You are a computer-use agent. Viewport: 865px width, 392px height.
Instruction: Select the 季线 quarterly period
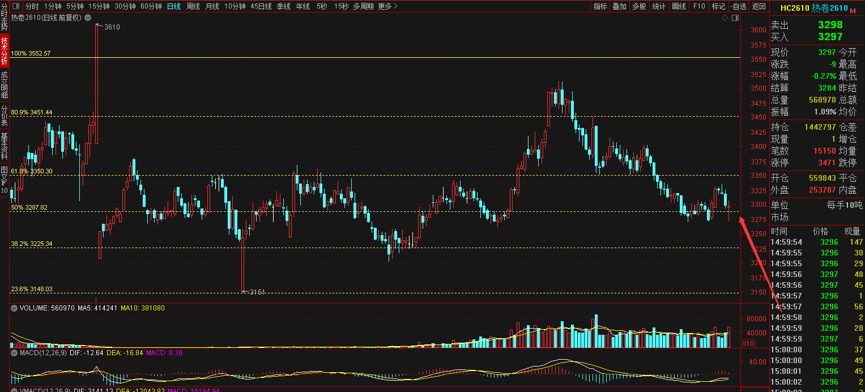tap(284, 7)
